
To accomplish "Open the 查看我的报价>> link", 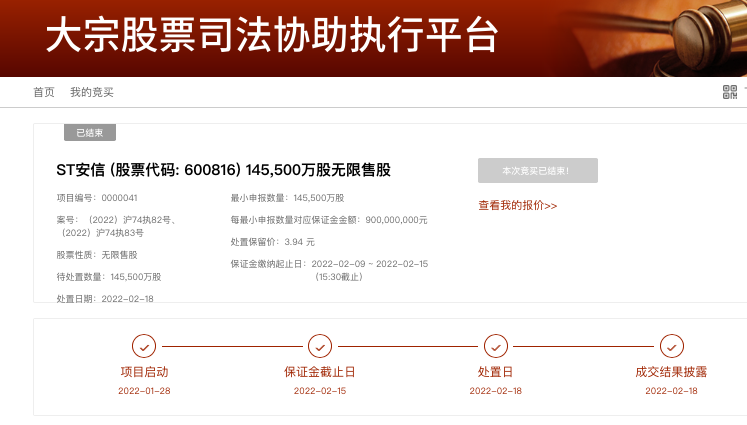I will click(x=517, y=205).
